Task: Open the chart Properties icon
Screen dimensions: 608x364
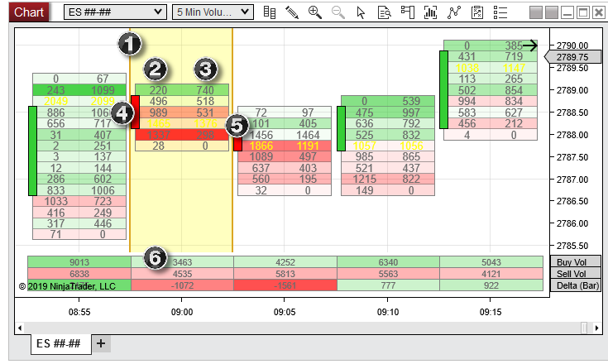Action: coord(477,12)
